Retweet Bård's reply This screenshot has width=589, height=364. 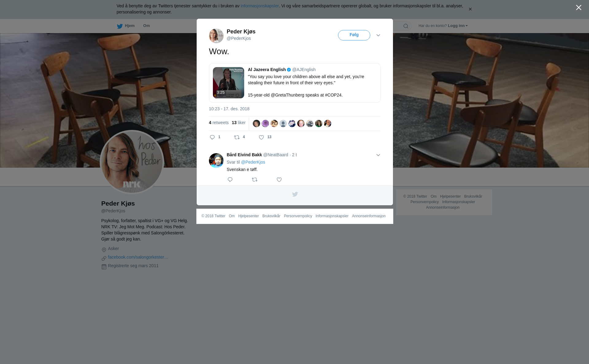255,180
